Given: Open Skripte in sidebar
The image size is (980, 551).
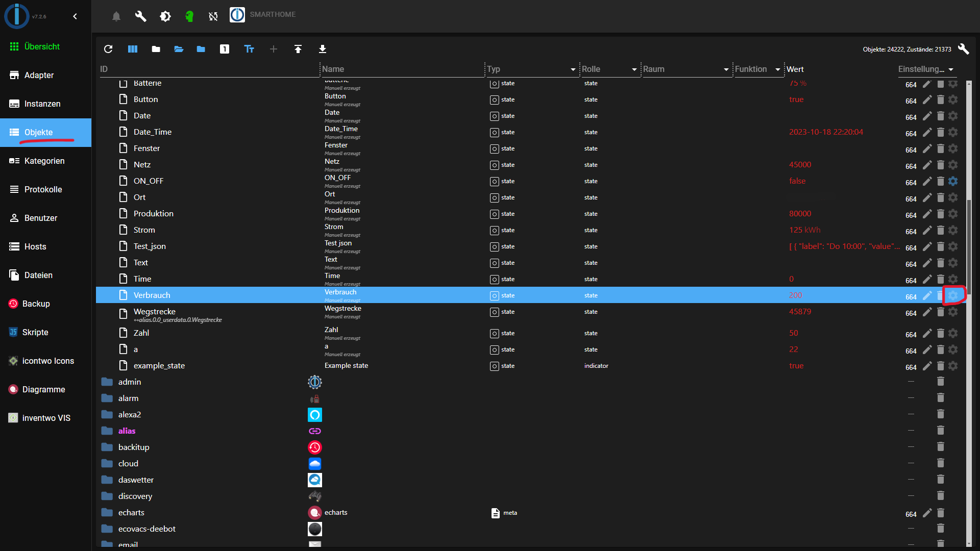Looking at the screenshot, I should click(x=45, y=332).
